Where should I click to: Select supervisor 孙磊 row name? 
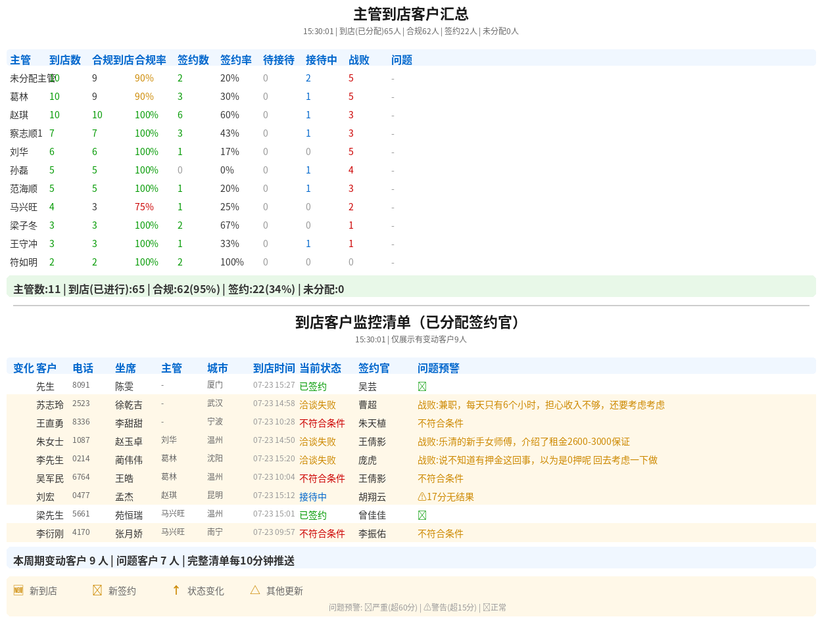(x=19, y=170)
